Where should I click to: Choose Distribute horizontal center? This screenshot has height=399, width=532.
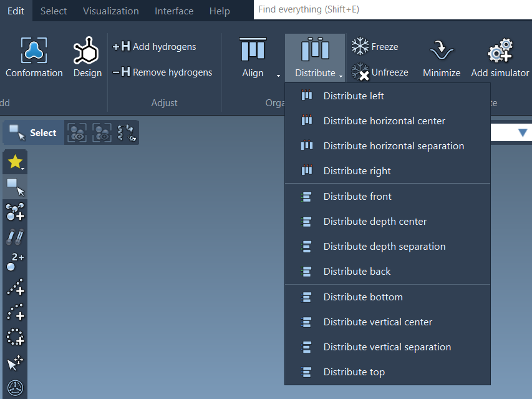point(384,121)
